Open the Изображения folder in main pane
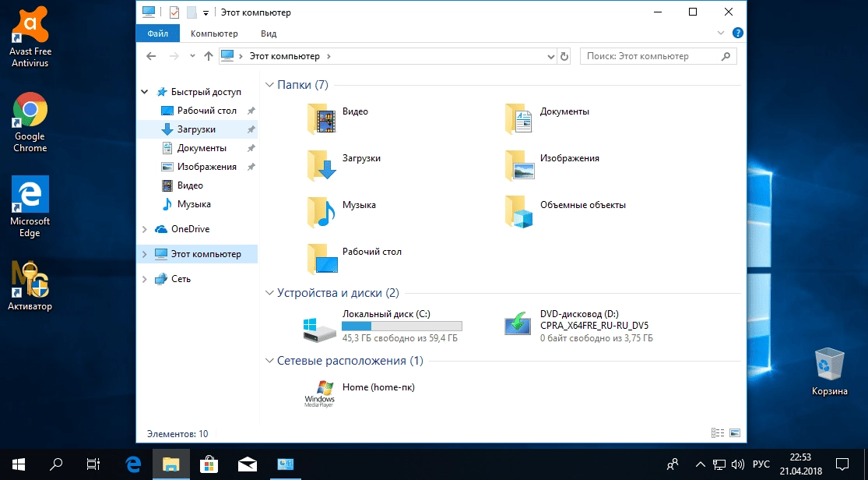868x480 pixels. 553,166
